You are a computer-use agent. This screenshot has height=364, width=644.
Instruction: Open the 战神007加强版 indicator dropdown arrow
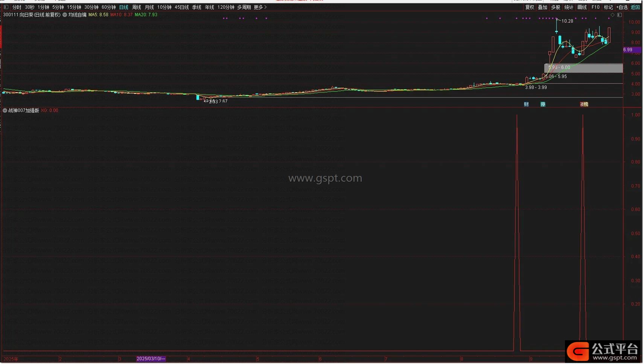(5, 110)
